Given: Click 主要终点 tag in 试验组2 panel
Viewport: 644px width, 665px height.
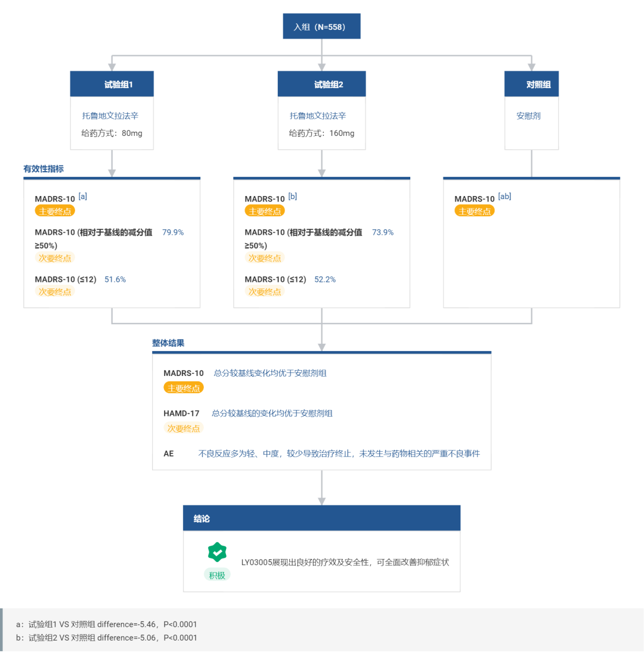Looking at the screenshot, I should pyautogui.click(x=265, y=211).
